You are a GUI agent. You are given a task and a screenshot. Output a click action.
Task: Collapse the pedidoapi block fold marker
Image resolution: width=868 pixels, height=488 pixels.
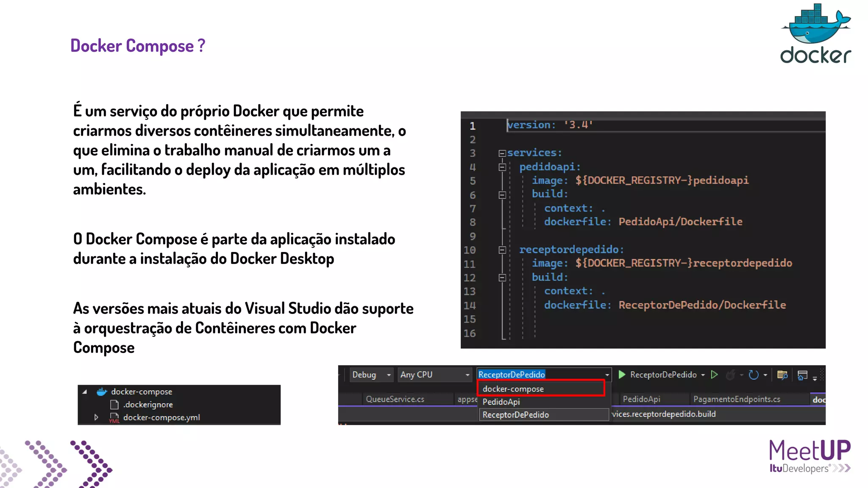tap(502, 167)
